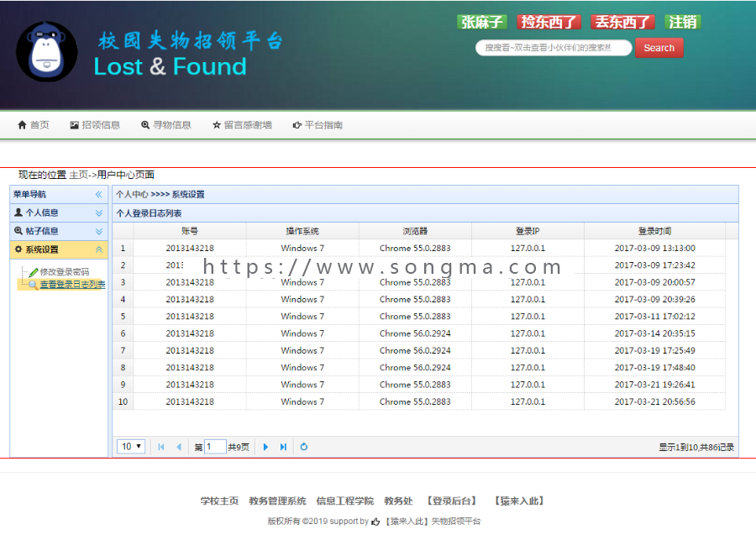Click the 登录时间 column header
The image size is (756, 535).
[654, 231]
